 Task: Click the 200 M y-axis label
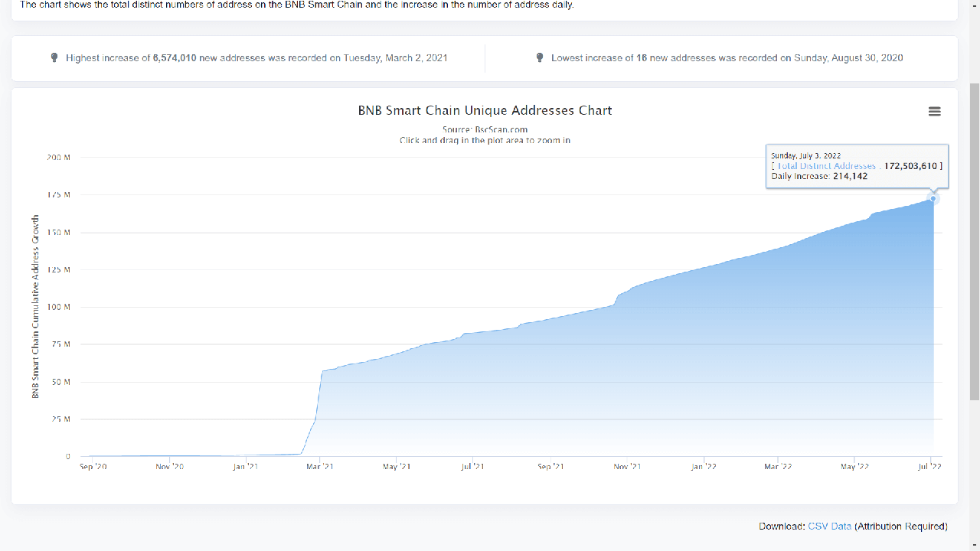pyautogui.click(x=58, y=158)
